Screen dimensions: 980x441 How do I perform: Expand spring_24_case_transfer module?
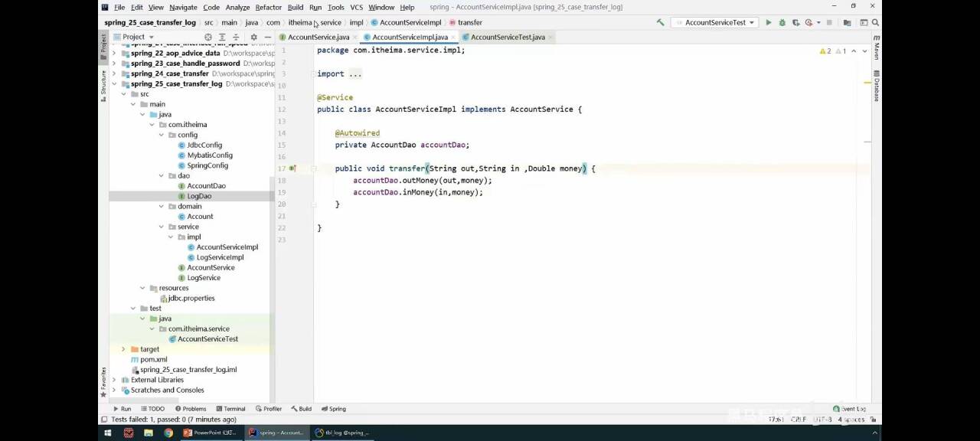(114, 74)
